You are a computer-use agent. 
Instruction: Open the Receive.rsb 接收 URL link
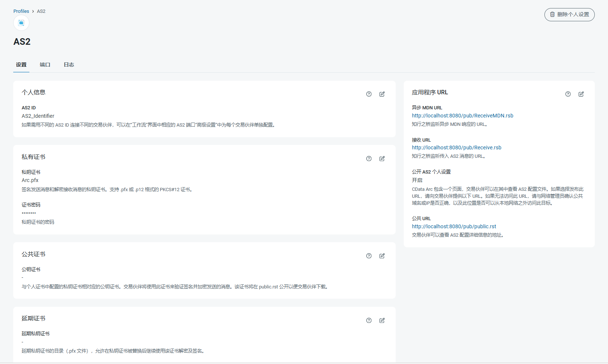456,148
